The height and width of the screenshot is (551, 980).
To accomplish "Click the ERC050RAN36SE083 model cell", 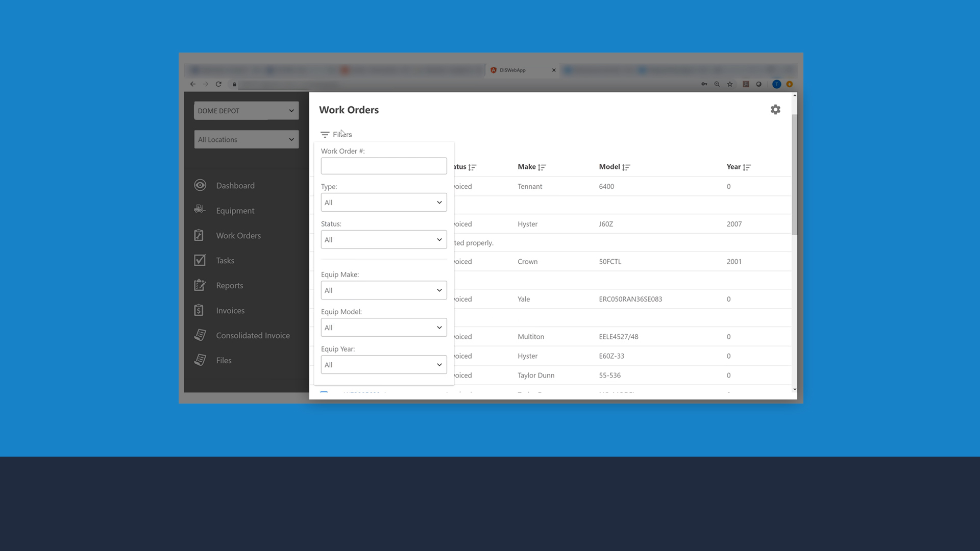I will coord(630,299).
